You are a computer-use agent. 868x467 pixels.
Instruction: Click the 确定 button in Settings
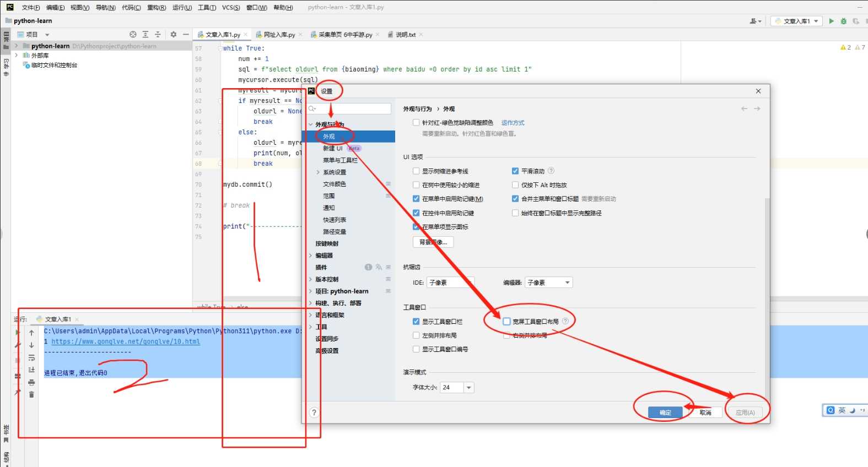point(665,412)
